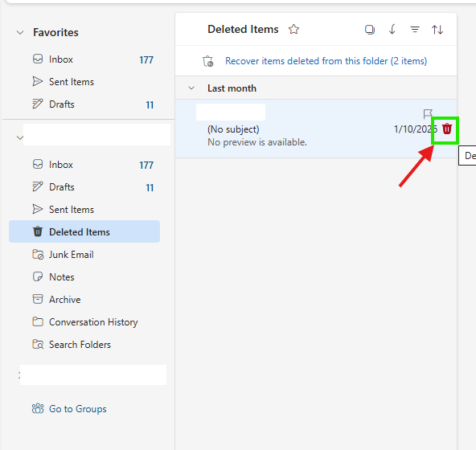Click the select all messages icon

(x=369, y=30)
